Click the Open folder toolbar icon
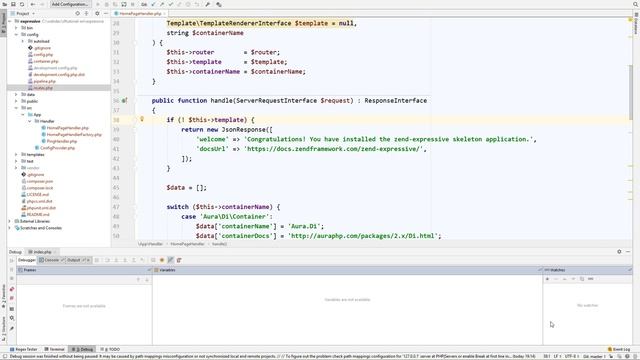This screenshot has height=360, width=640. pyautogui.click(x=5, y=4)
